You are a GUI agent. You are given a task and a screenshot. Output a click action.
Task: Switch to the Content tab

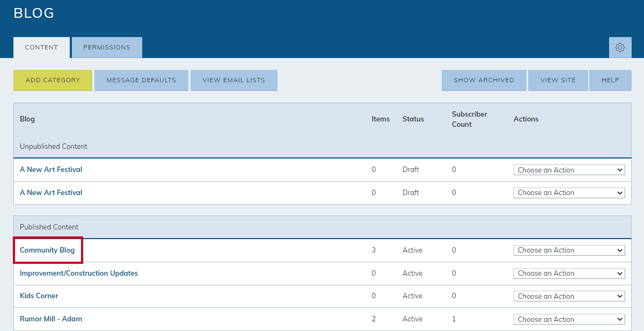click(x=41, y=47)
